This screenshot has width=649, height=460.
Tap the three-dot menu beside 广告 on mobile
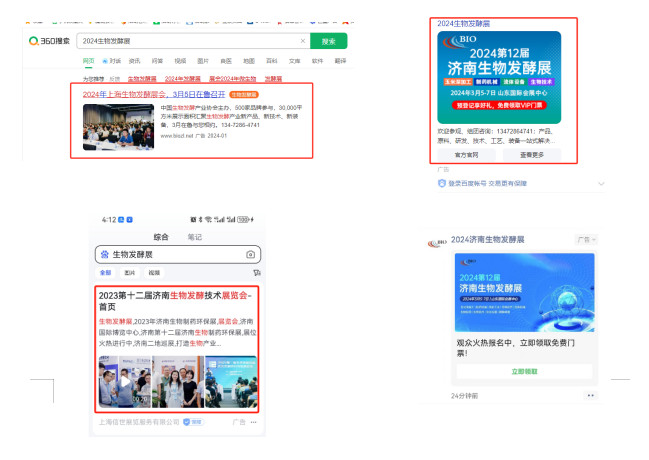(x=254, y=422)
